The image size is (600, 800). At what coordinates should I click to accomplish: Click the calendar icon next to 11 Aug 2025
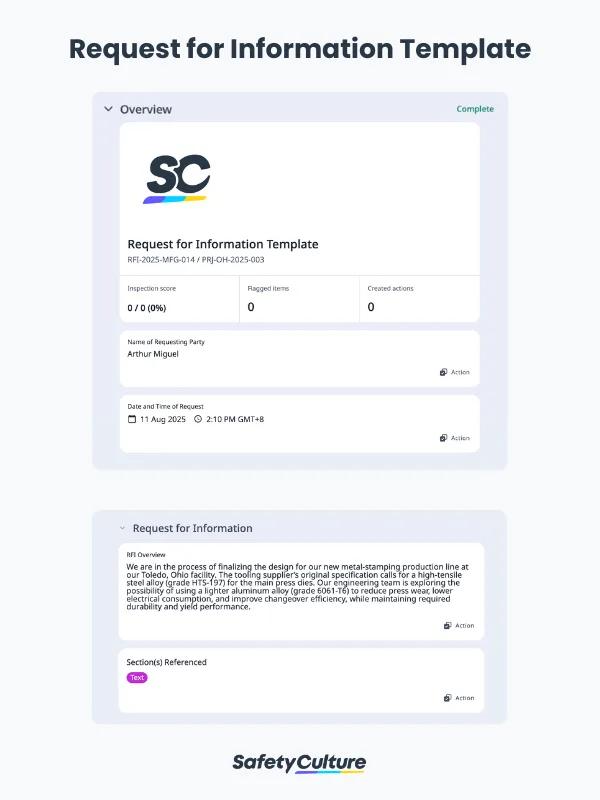(132, 420)
